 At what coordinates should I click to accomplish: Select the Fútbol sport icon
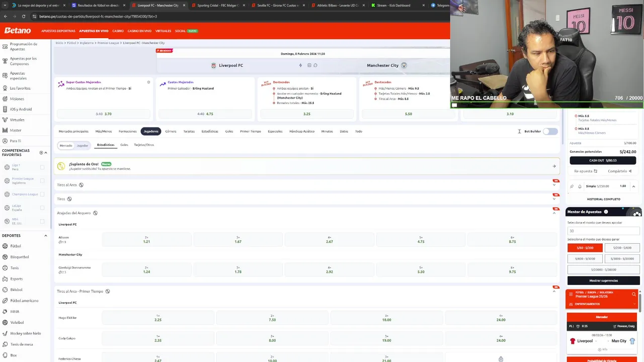pyautogui.click(x=5, y=246)
